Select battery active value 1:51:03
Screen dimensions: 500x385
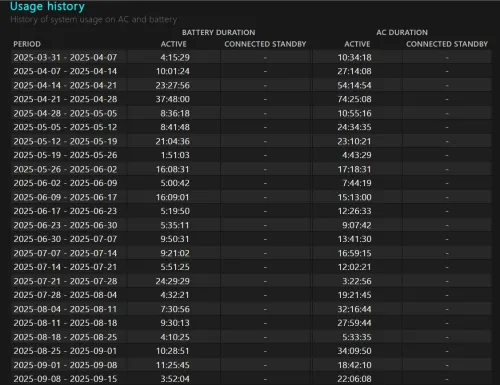tap(175, 155)
